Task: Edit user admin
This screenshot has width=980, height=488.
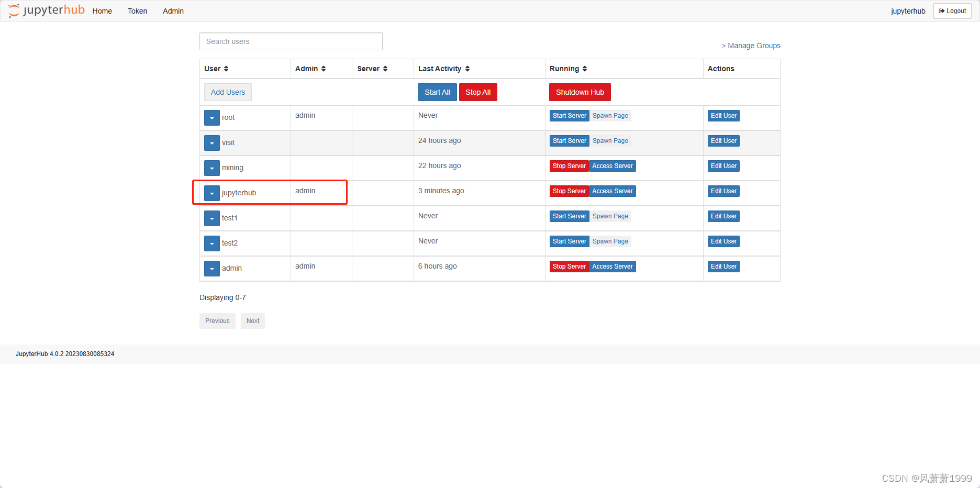Action: 723,267
